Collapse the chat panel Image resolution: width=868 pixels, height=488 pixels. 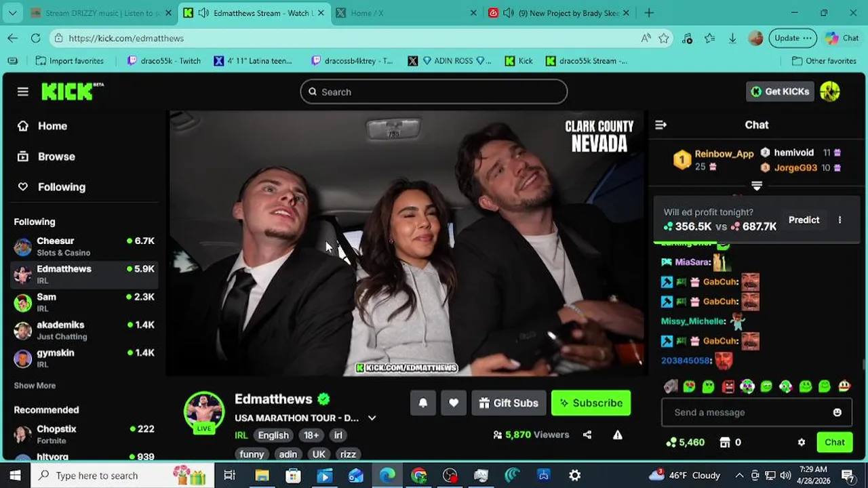(x=660, y=125)
